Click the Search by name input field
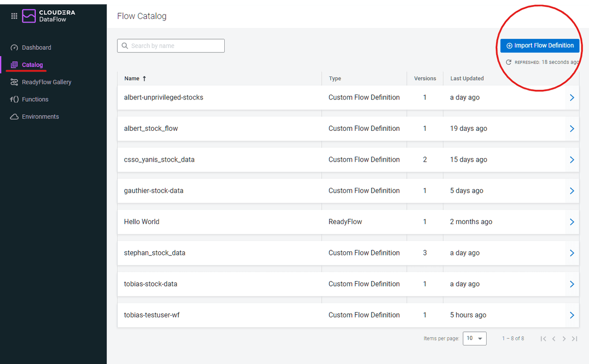Viewport: 589px width, 364px height. 171,46
